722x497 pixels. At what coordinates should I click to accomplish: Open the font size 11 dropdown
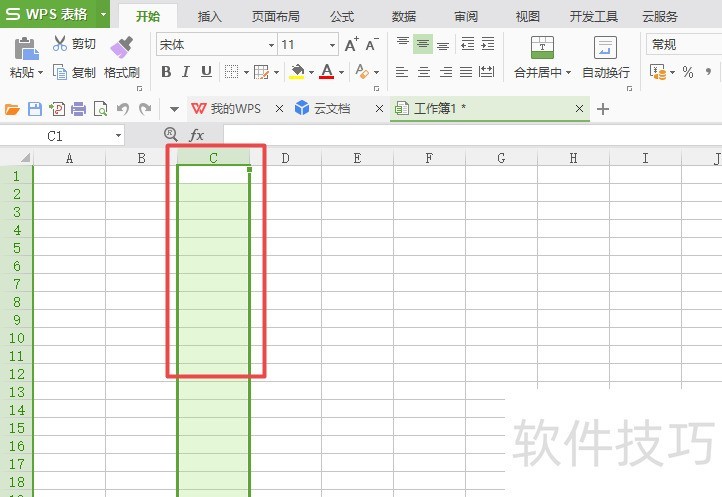pos(332,45)
